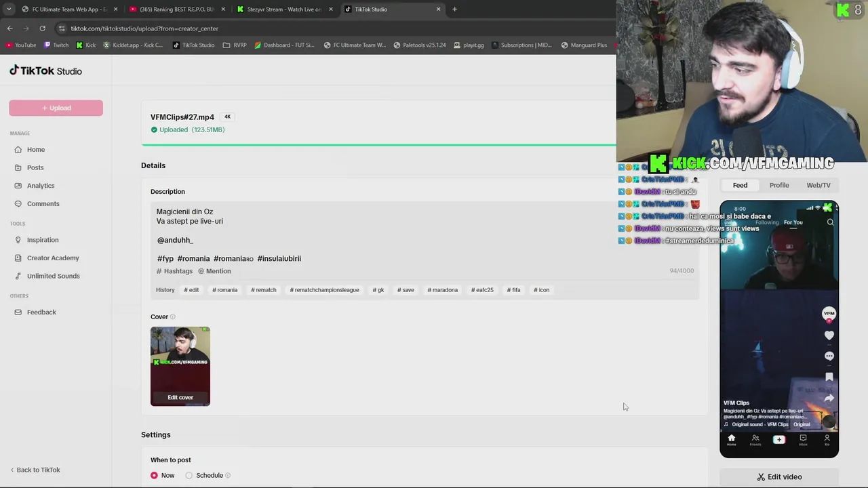Add the #gk history hashtag
Viewport: 868px width, 488px height.
coord(378,290)
